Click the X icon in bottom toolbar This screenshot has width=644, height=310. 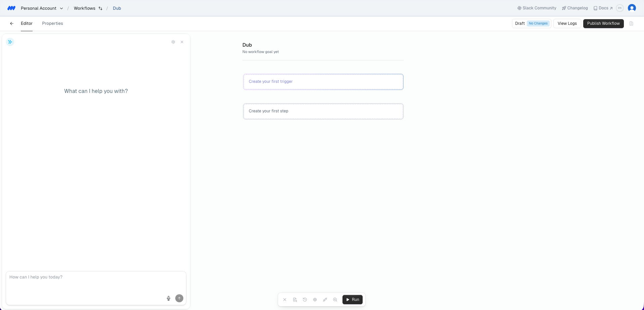[x=285, y=300]
